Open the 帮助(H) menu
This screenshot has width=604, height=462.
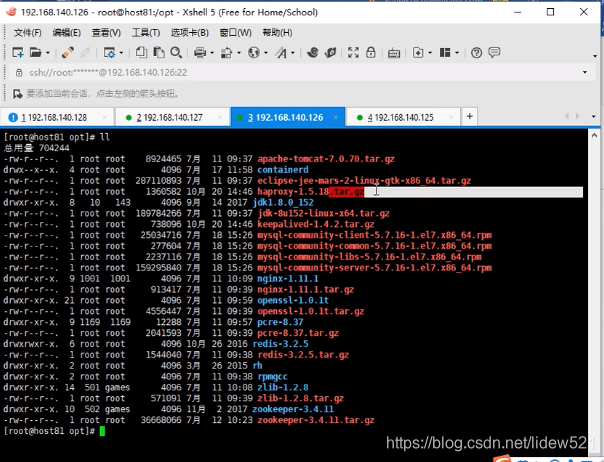coord(277,33)
